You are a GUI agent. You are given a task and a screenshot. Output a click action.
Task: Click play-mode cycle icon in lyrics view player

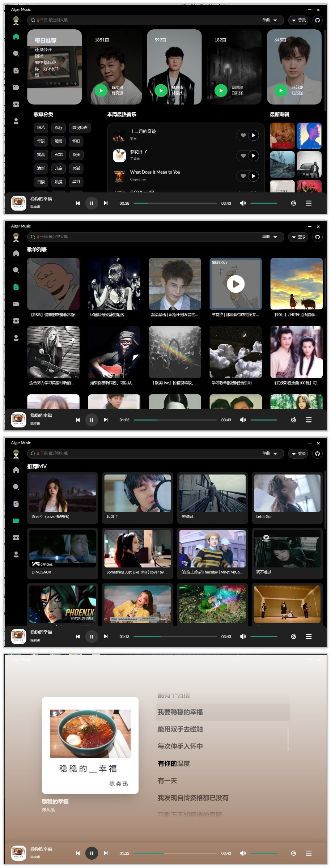point(293,853)
